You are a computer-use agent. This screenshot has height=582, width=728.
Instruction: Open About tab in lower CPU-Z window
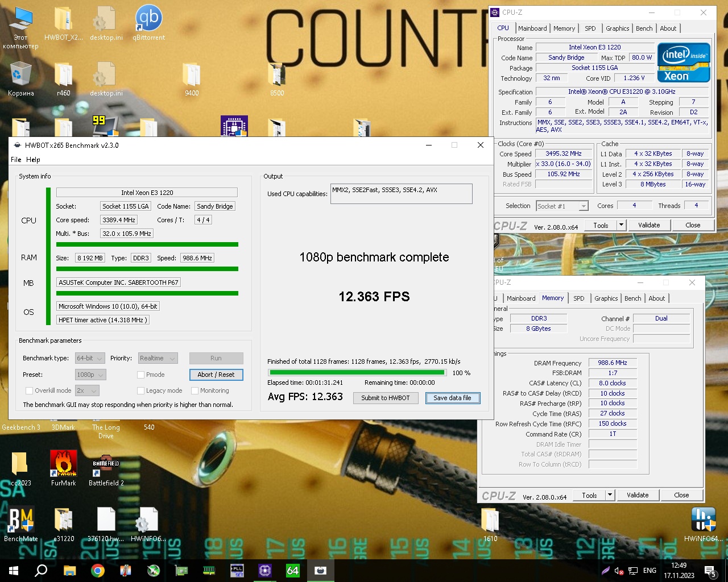tap(656, 298)
